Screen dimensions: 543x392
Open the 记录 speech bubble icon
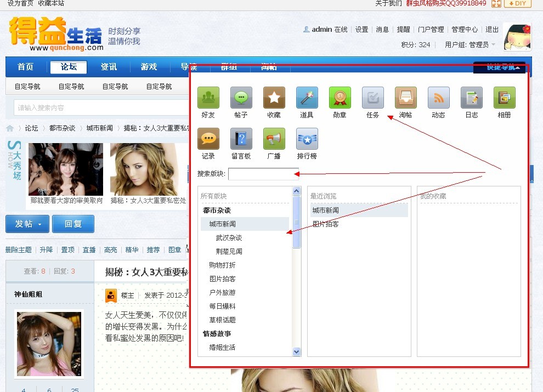(208, 139)
